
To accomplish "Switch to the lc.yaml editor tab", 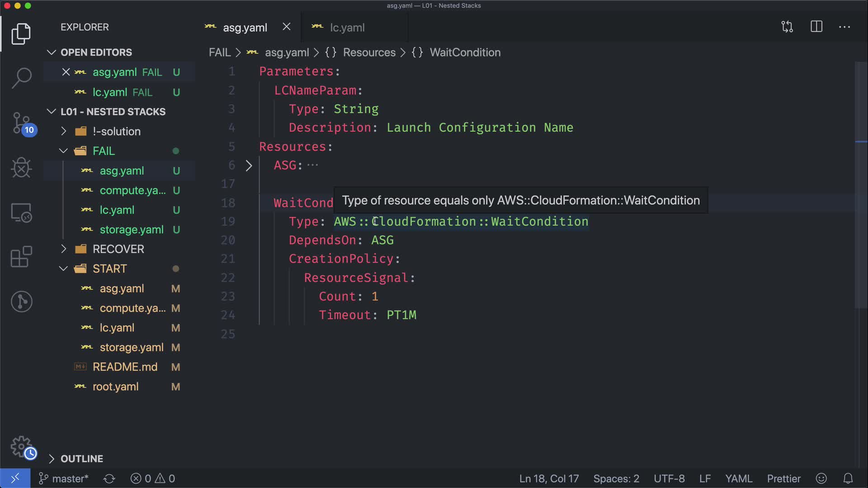I will click(347, 28).
